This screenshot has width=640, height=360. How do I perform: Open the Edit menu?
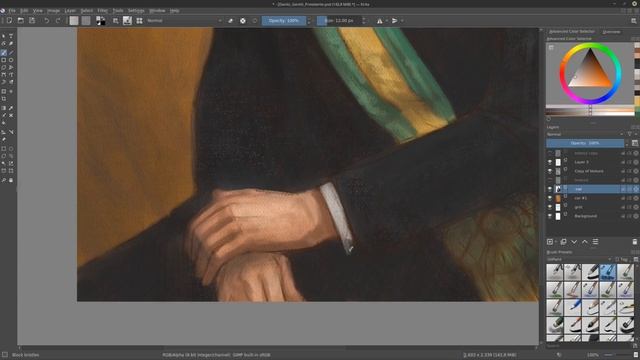(24, 11)
